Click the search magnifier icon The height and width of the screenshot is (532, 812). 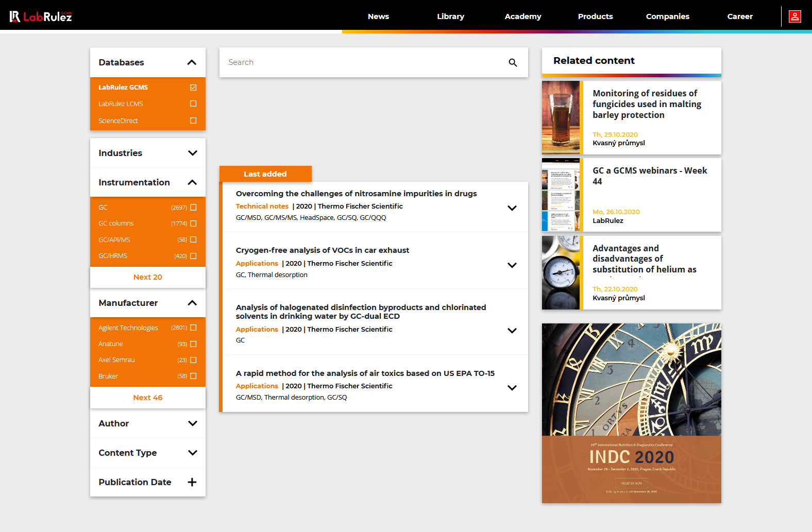(x=513, y=62)
